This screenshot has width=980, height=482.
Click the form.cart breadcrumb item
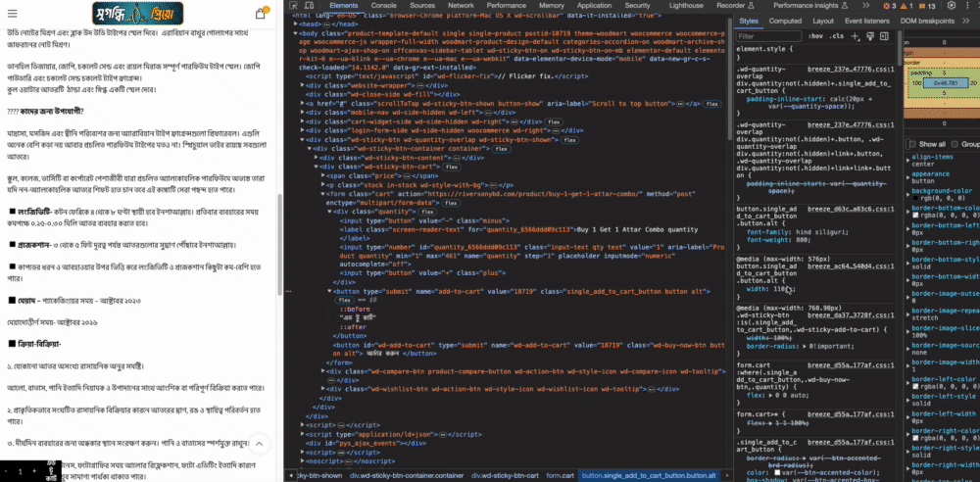(x=560, y=476)
